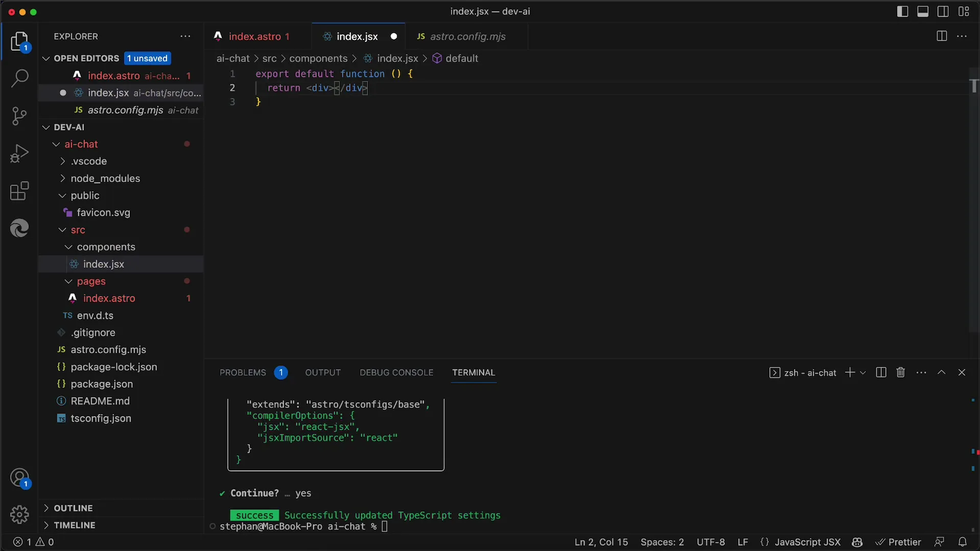Image resolution: width=980 pixels, height=551 pixels.
Task: Open the Extensions view
Action: pyautogui.click(x=19, y=191)
